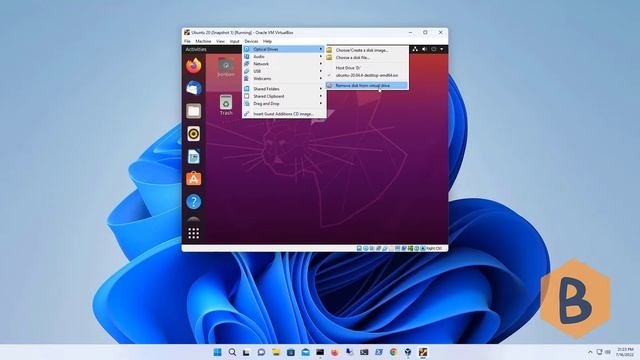
Task: Select Choose a disk file option
Action: tap(367, 58)
